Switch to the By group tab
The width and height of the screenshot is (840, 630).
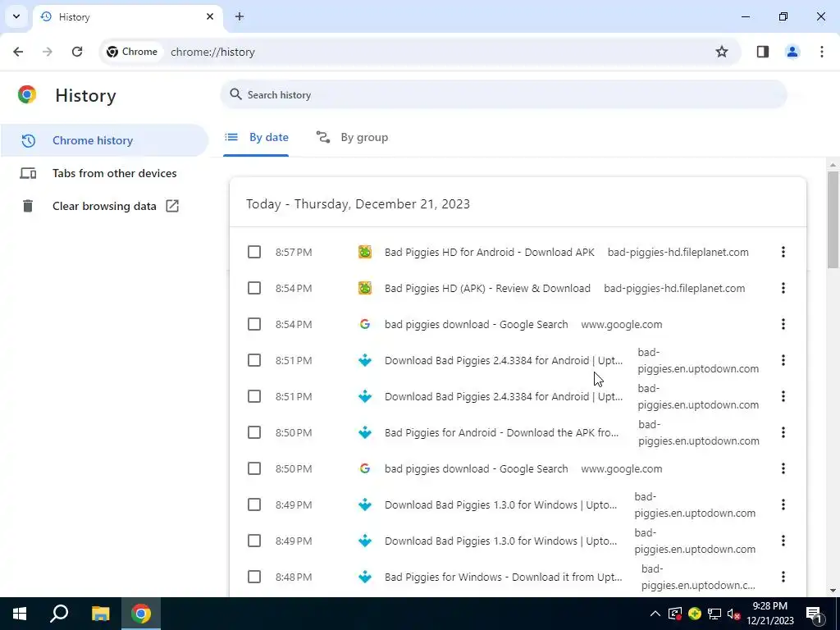tap(352, 138)
